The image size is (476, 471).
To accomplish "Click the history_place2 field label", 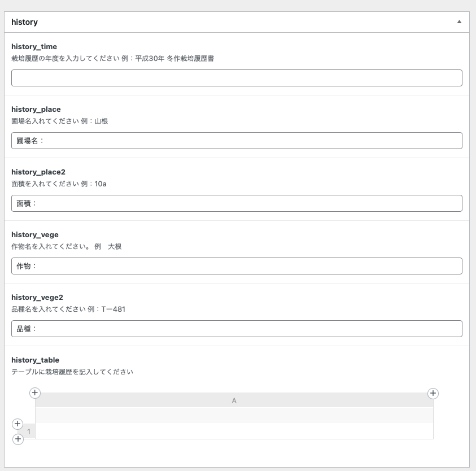I will tap(38, 172).
